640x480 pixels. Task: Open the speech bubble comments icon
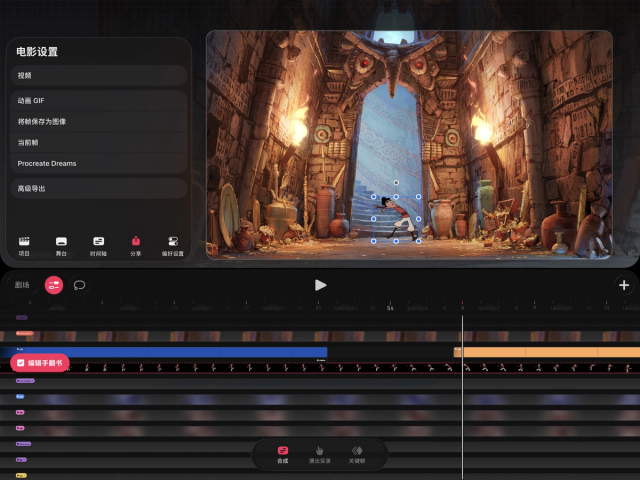(80, 285)
